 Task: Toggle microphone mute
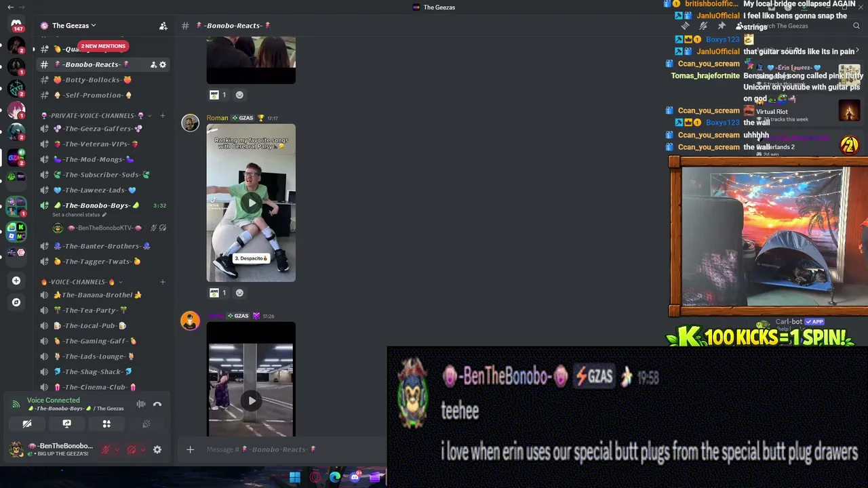click(x=106, y=449)
